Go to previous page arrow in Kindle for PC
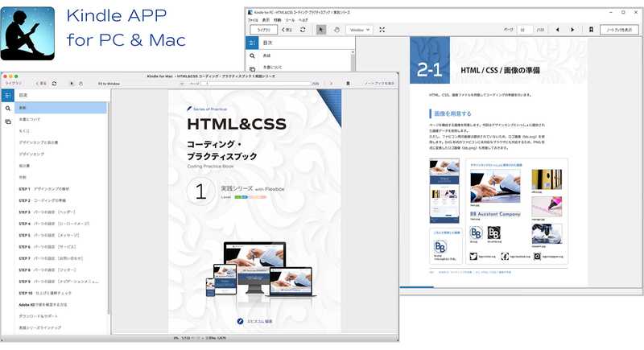Screen dimensions: 644x350 [x=557, y=30]
